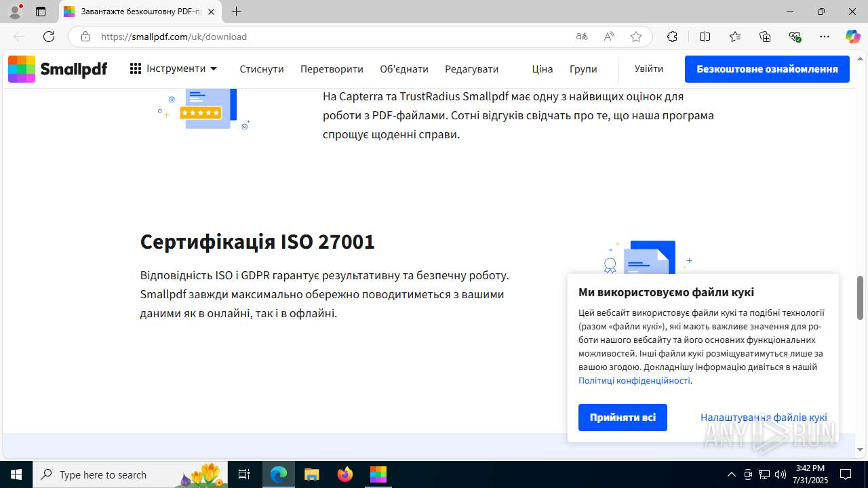Open the Інструменти tools grid menu
This screenshot has width=868, height=488.
coord(174,68)
